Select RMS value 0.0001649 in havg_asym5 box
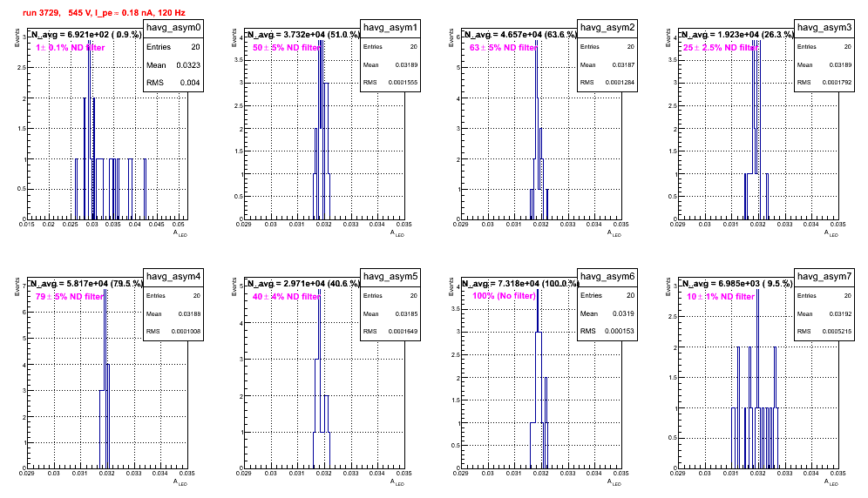The width and height of the screenshot is (868, 498). (x=403, y=332)
